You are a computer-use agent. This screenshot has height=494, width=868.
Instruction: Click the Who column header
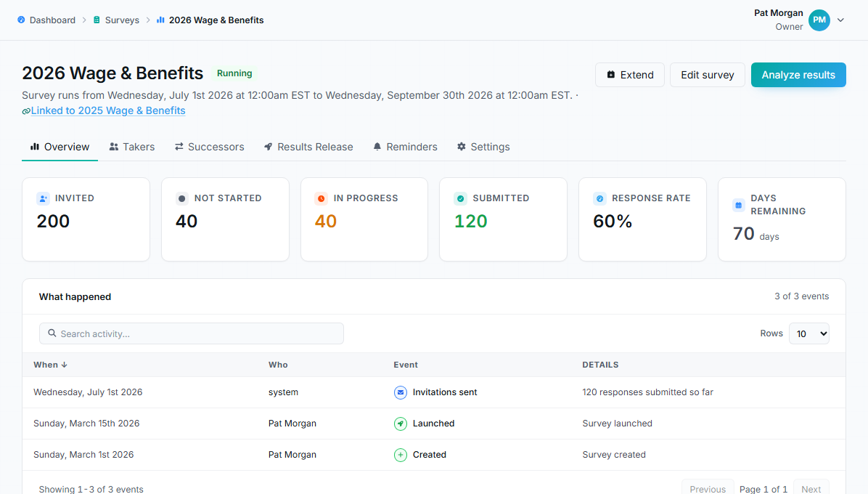tap(278, 365)
